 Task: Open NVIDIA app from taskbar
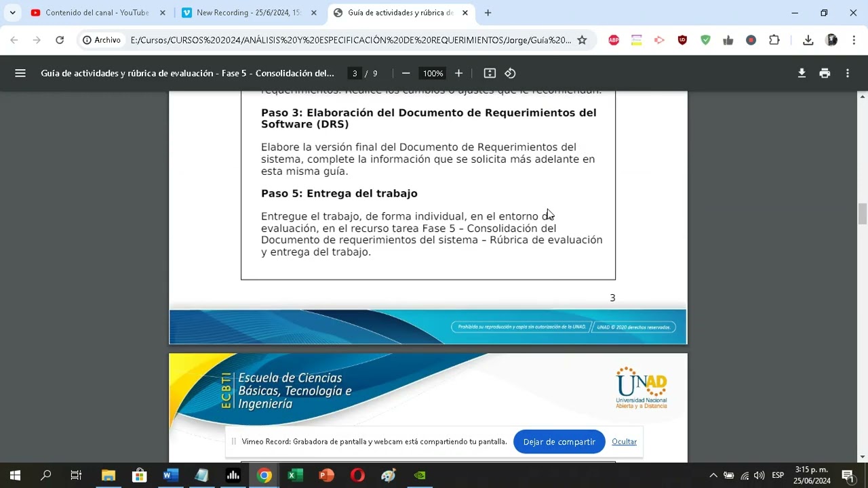[x=420, y=475]
